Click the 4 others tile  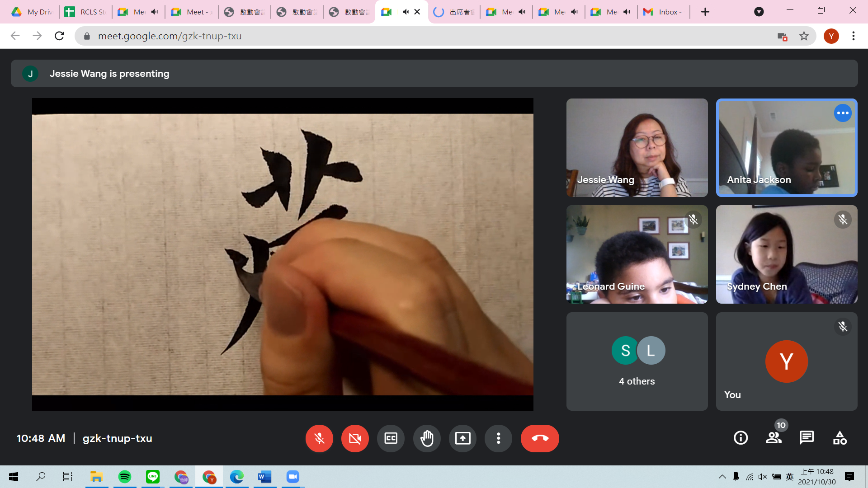pyautogui.click(x=637, y=361)
